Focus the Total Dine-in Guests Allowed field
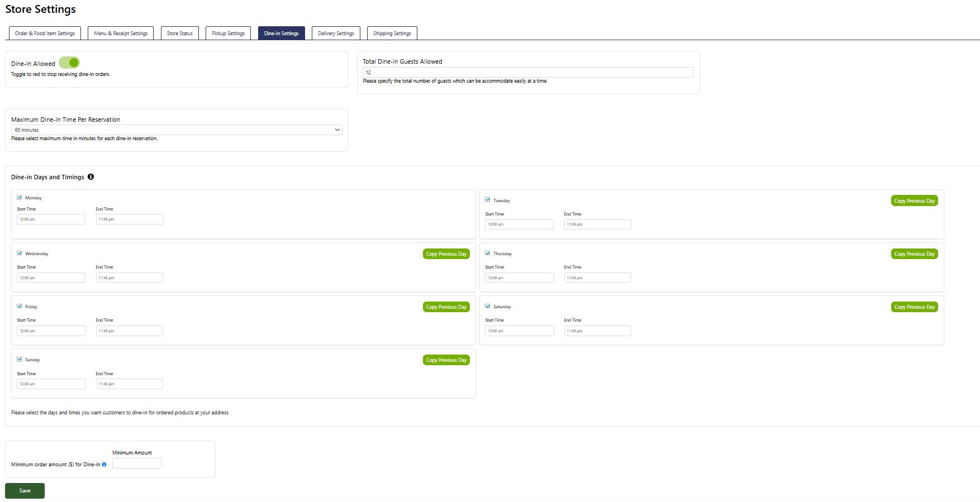 pos(528,73)
